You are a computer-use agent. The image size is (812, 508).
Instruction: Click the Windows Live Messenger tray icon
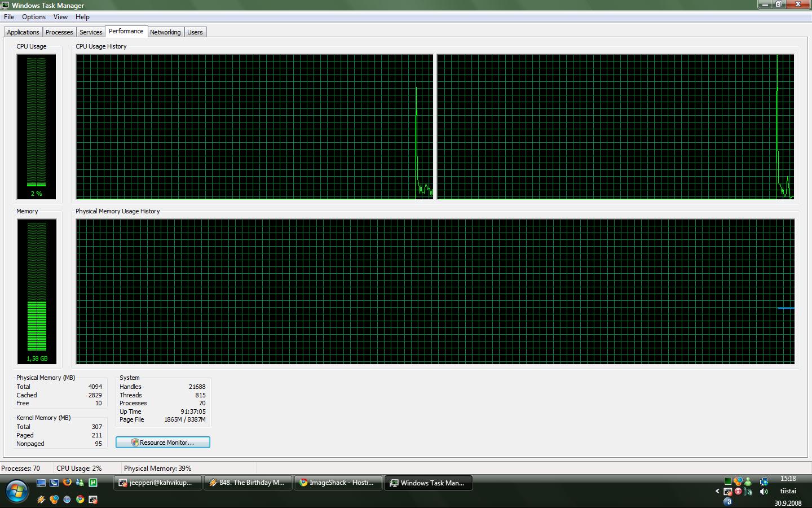[x=748, y=481]
